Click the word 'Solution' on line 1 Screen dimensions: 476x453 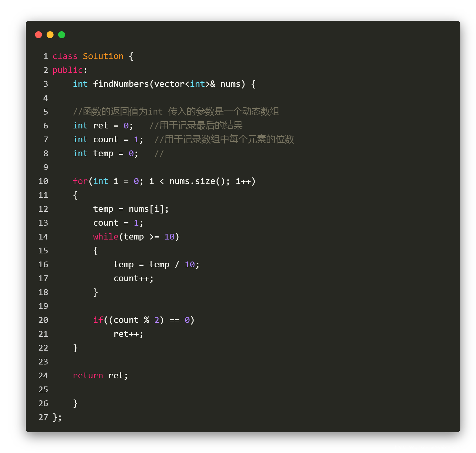point(103,56)
